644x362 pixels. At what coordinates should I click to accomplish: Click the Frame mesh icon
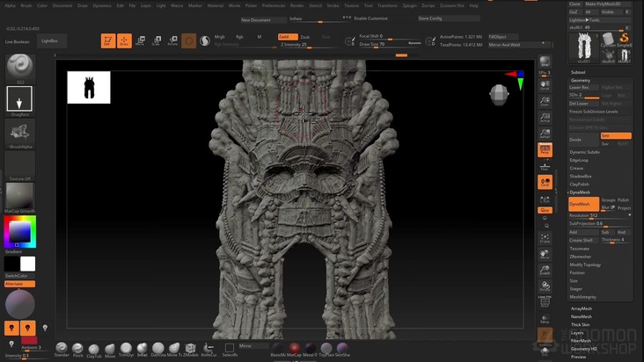coord(545,238)
